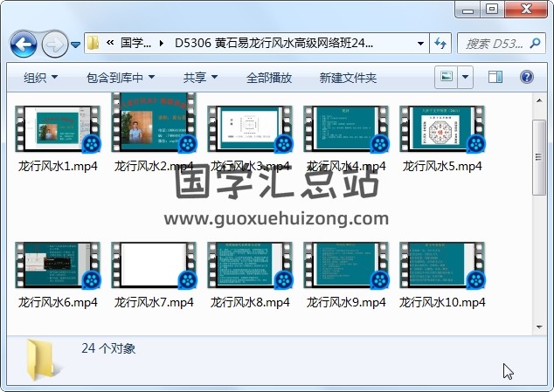Viewport: 554px width, 392px height.
Task: Select 龙行风水1.mp4 thumbnail
Action: click(58, 129)
